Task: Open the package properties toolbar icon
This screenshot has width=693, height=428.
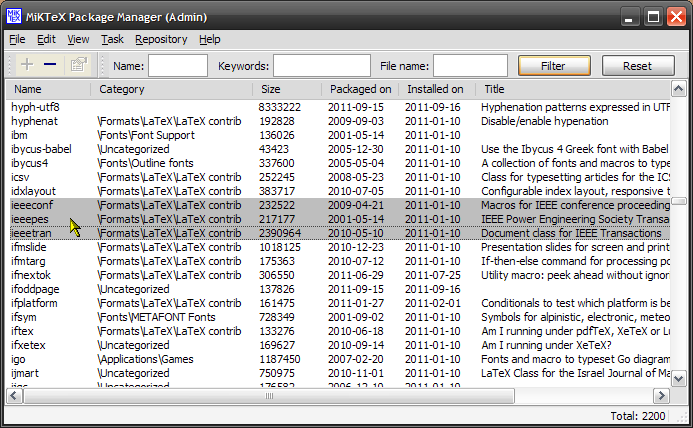Action: [78, 65]
